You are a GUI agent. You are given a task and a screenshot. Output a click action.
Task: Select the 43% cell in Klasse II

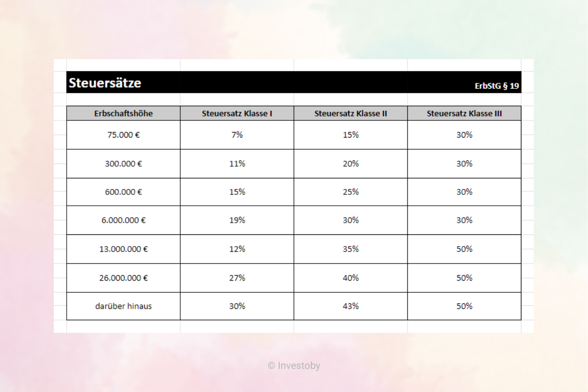tap(350, 306)
